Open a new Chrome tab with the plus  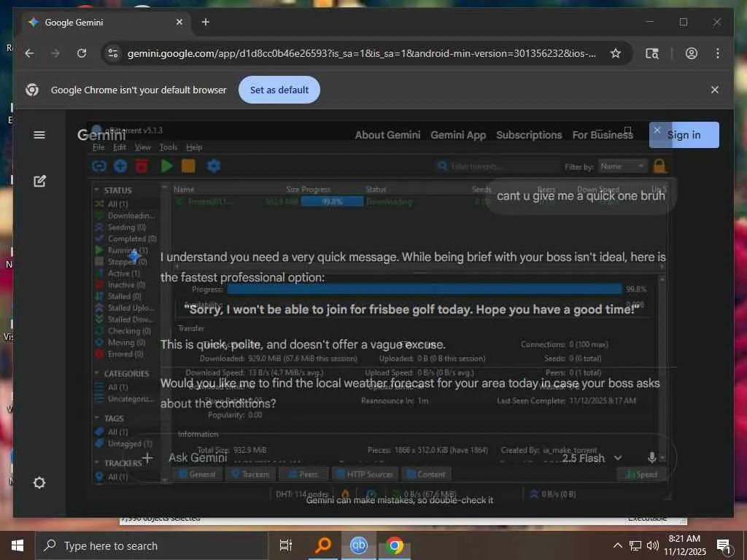click(x=205, y=22)
